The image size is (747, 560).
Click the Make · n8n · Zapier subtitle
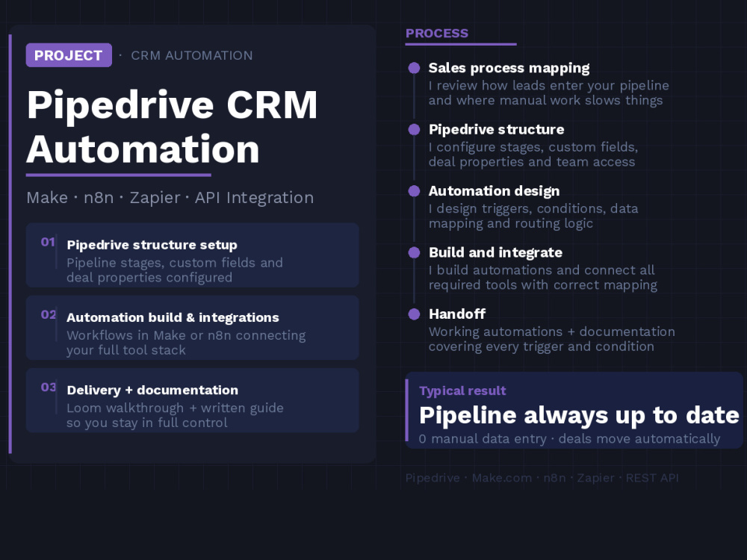point(170,198)
